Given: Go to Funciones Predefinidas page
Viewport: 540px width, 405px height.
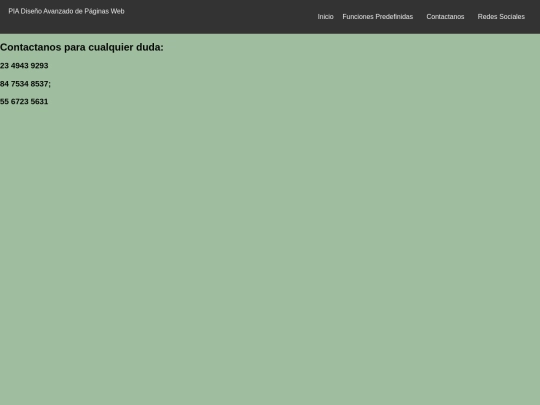Looking at the screenshot, I should pyautogui.click(x=377, y=17).
